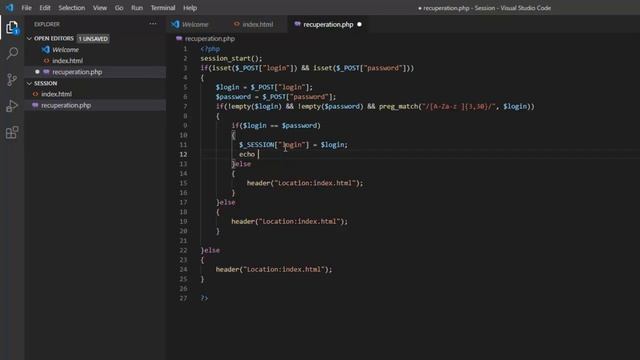Click PHP icon in the breadcrumb
This screenshot has width=640, height=360.
click(179, 38)
